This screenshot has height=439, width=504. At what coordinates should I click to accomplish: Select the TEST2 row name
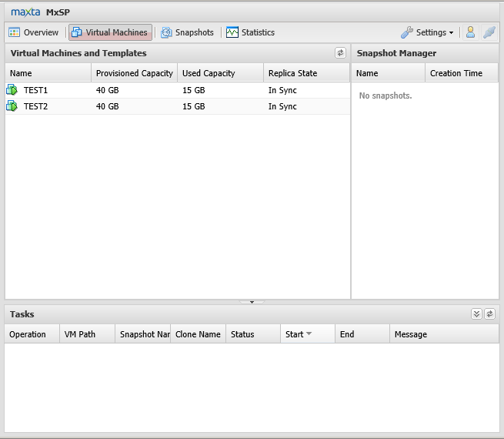click(35, 106)
